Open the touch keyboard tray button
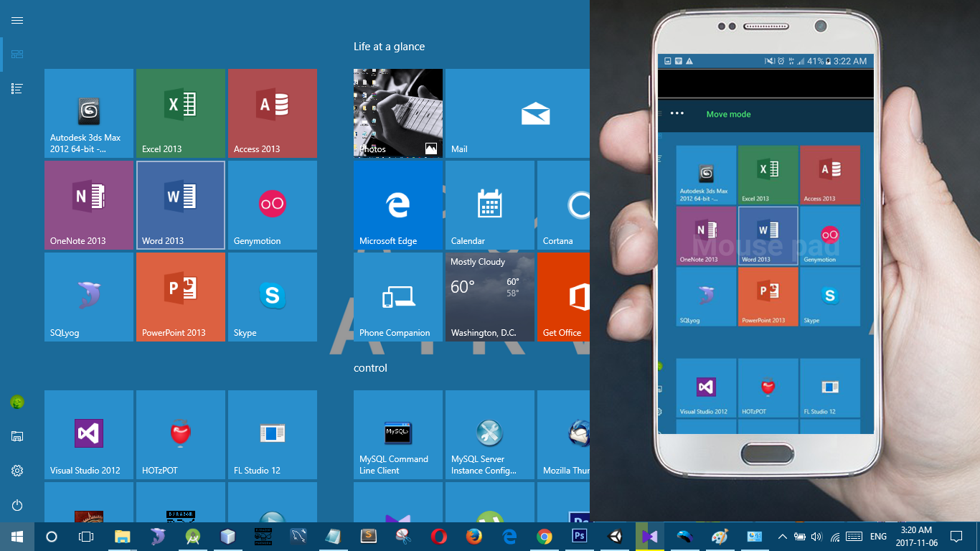 [854, 537]
